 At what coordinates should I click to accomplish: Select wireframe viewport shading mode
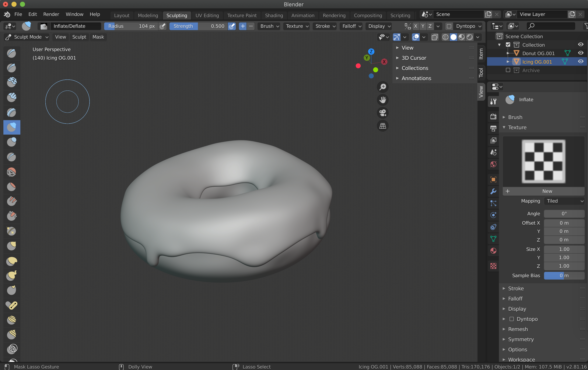click(x=445, y=37)
